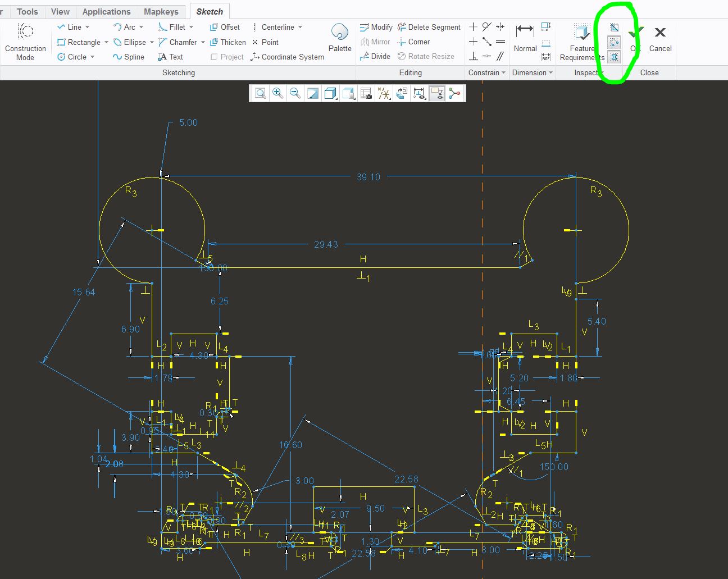Apply the Equal constraint

(x=501, y=42)
